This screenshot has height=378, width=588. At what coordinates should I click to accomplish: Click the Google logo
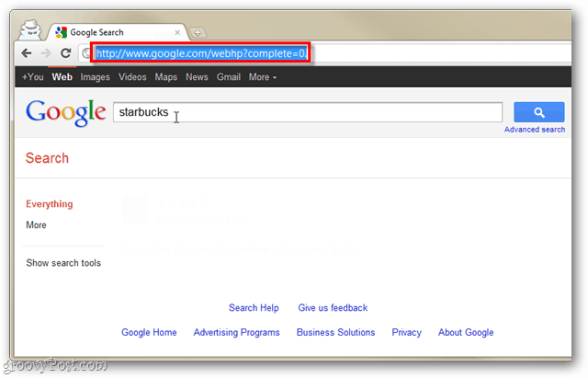pos(65,112)
